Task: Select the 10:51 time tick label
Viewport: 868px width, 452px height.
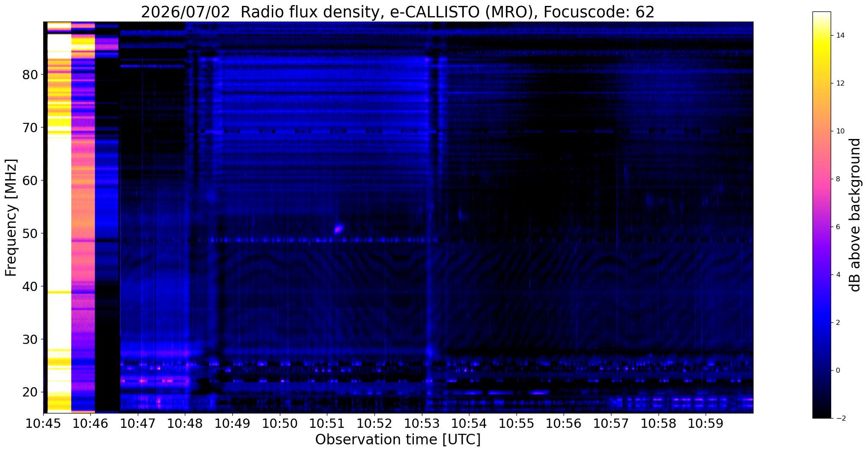Action: pos(327,423)
